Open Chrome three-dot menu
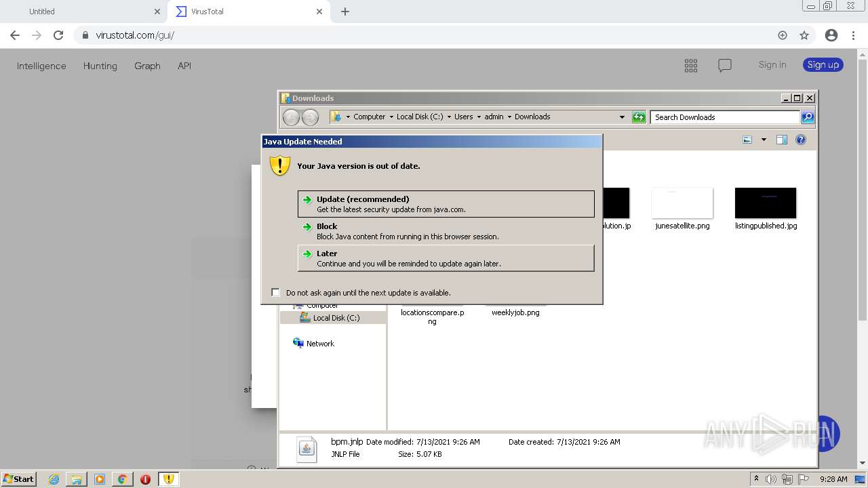This screenshot has width=868, height=488. click(854, 35)
